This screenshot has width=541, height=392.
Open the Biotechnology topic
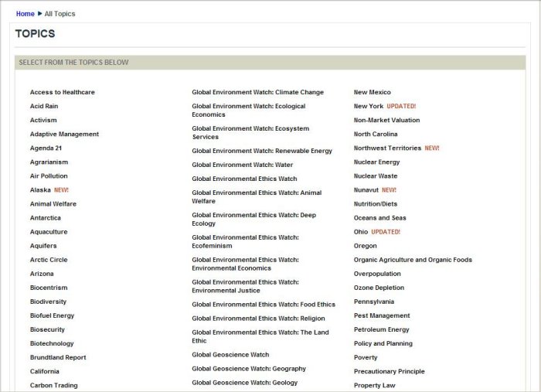52,344
